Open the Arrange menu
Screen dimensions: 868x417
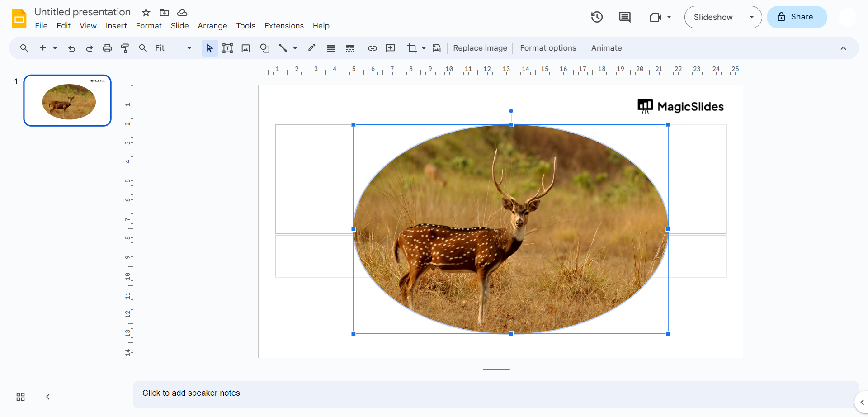coord(212,26)
